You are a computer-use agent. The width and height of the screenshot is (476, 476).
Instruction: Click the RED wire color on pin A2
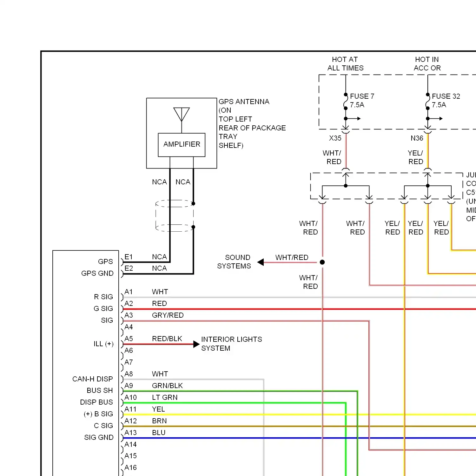159,304
